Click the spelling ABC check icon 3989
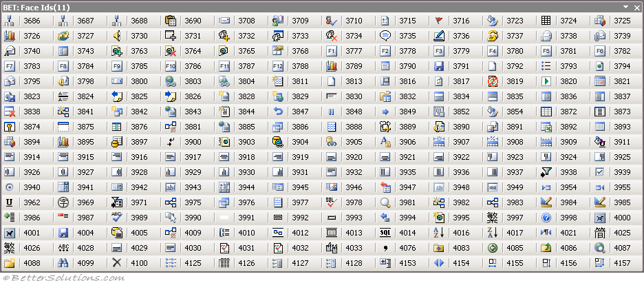Viewport: 644px width, 283px height. point(117,218)
